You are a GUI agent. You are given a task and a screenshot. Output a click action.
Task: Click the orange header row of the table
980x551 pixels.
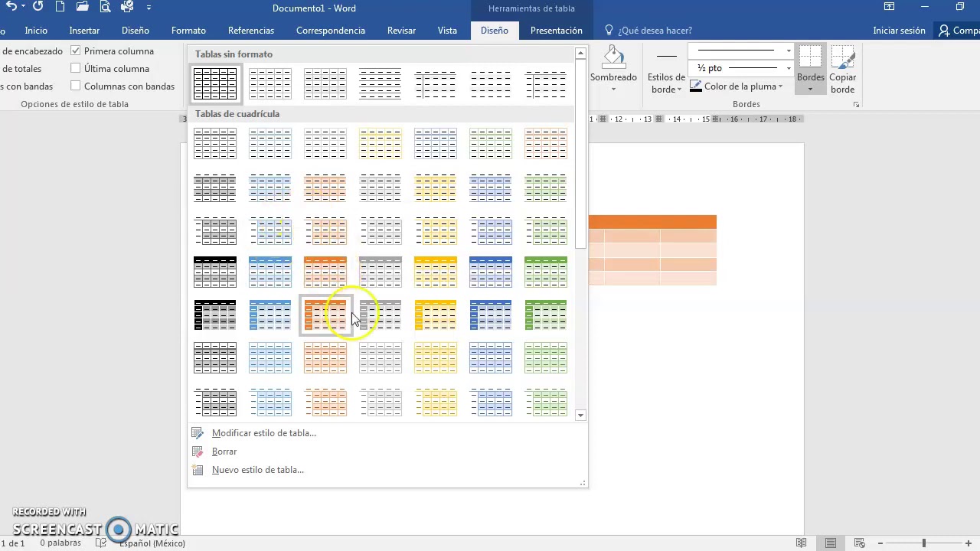[x=652, y=222]
